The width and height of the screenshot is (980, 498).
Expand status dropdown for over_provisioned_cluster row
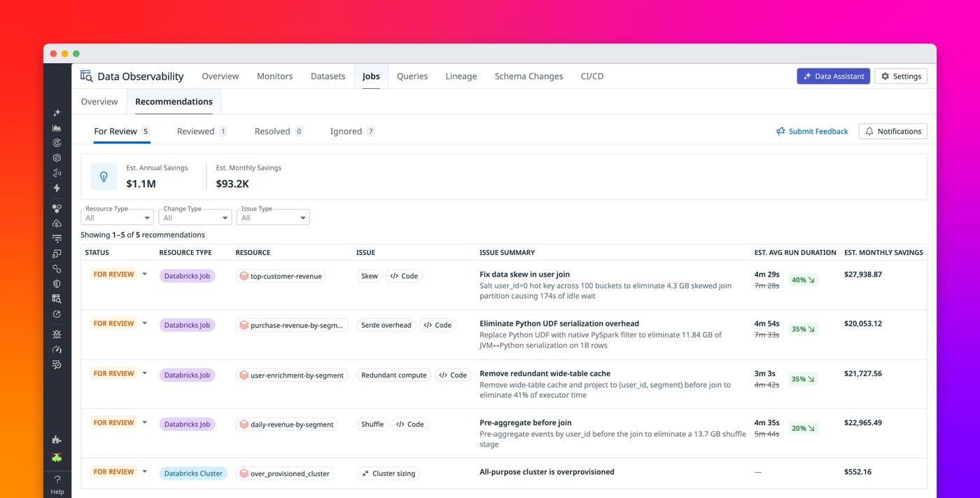145,471
